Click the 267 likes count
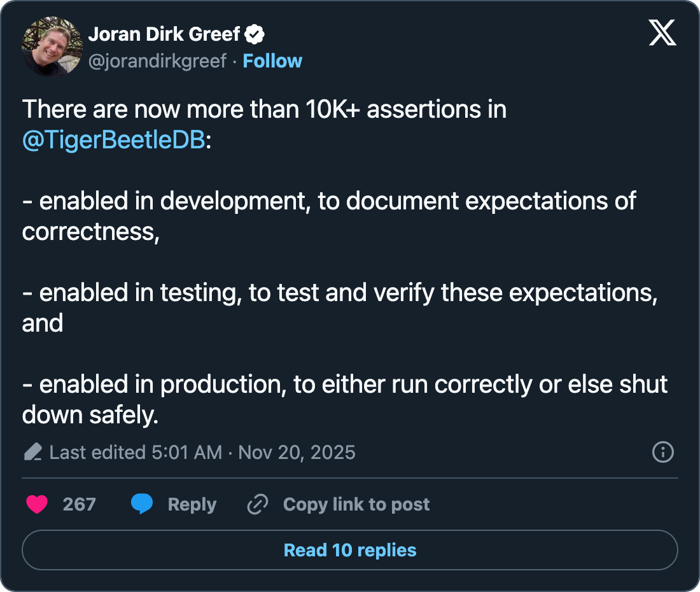Viewport: 700px width, 592px height. (80, 505)
